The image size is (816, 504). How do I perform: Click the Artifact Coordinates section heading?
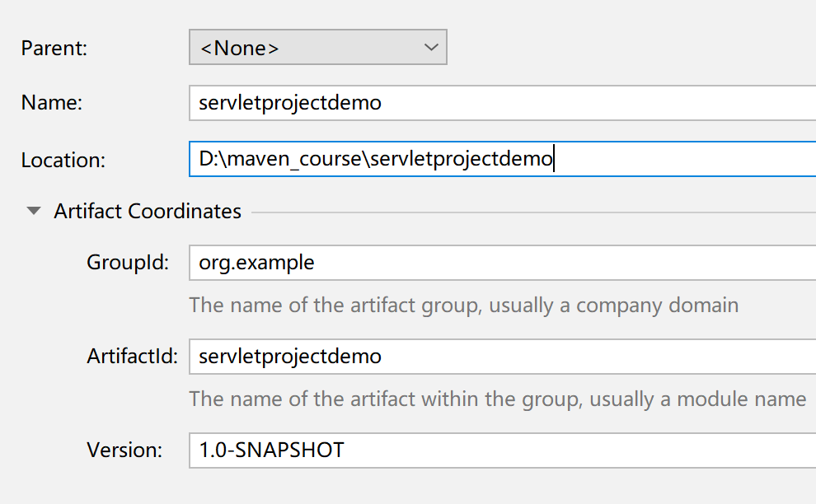point(148,212)
